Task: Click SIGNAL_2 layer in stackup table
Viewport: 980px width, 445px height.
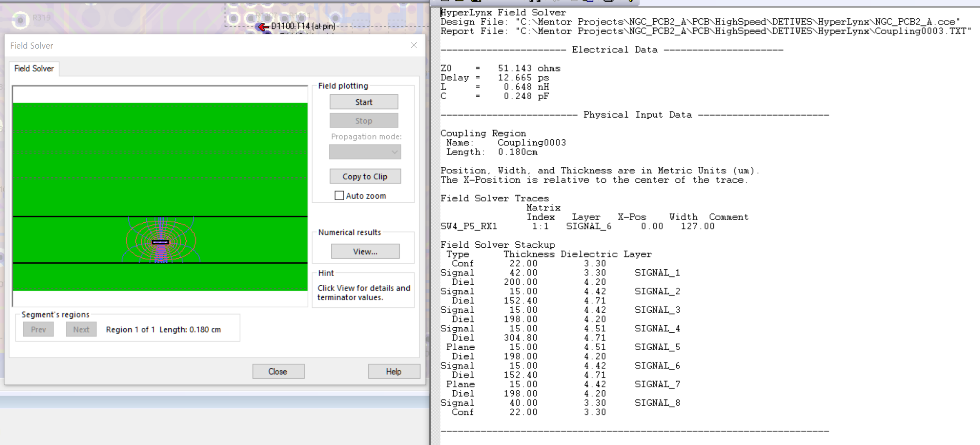Action: 657,291
